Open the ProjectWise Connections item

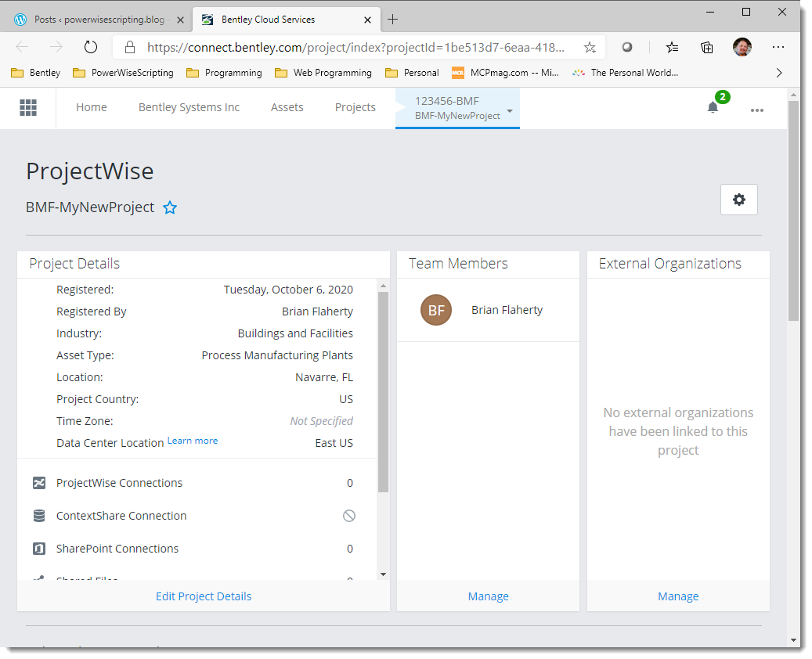[x=121, y=483]
